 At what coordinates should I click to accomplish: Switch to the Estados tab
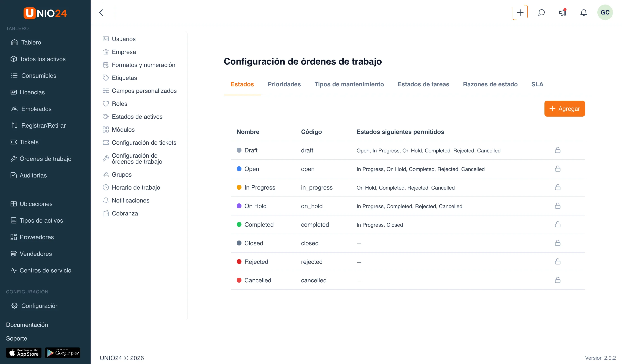(242, 84)
